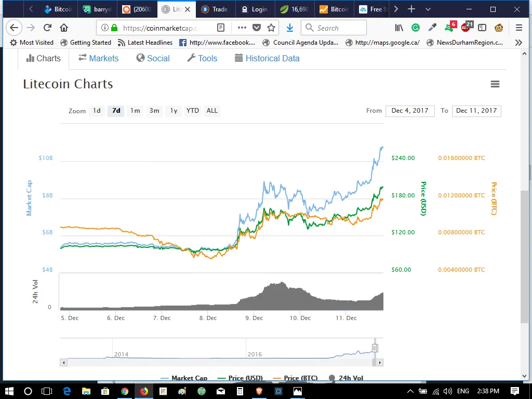Open the Calculator taskbar icon
This screenshot has height=399, width=532.
(x=240, y=391)
